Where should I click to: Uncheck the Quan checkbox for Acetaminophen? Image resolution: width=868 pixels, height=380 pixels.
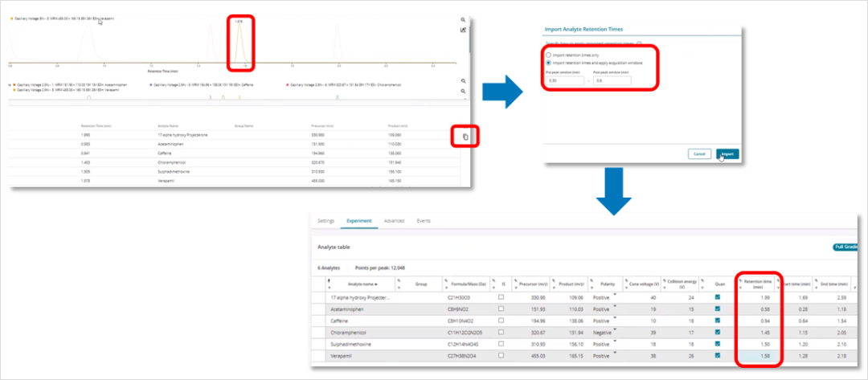pyautogui.click(x=719, y=308)
